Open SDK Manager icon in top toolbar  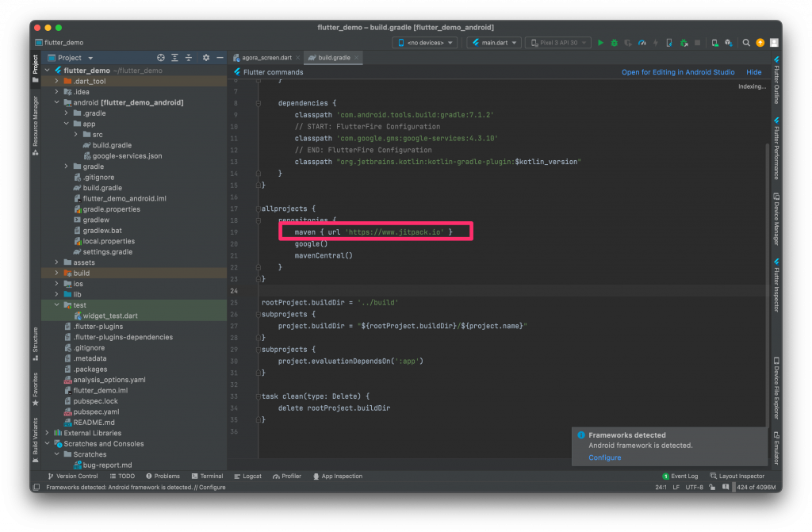729,43
